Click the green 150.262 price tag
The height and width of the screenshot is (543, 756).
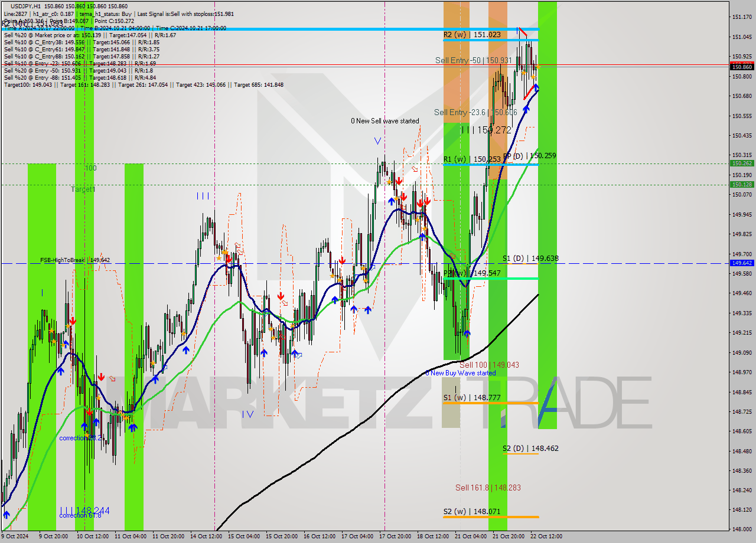point(742,163)
